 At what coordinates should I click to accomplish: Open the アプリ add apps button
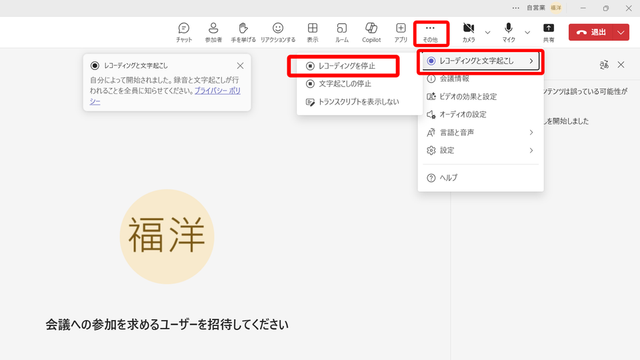tap(401, 32)
